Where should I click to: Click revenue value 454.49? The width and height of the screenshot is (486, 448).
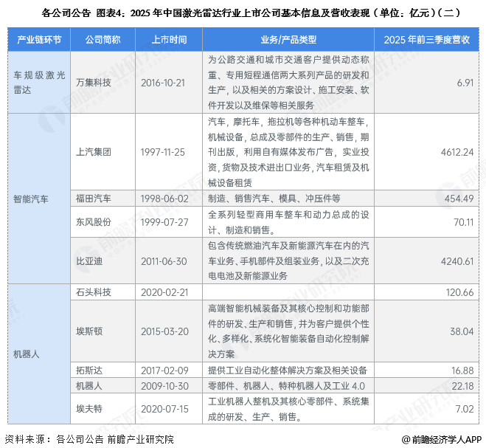point(459,199)
